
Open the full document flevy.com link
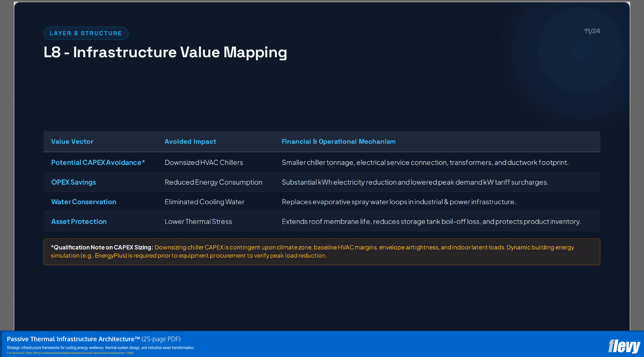[79, 353]
